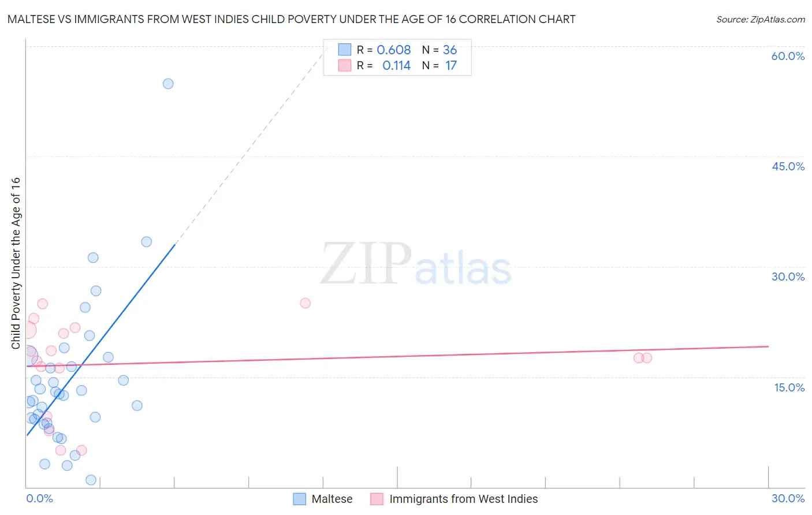Select the Immigrants from West Indies label
Viewport: 812px width, 515px height.
click(x=464, y=499)
